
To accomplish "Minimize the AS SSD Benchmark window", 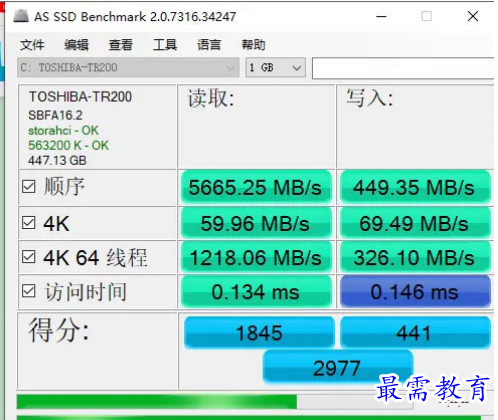I will click(381, 16).
